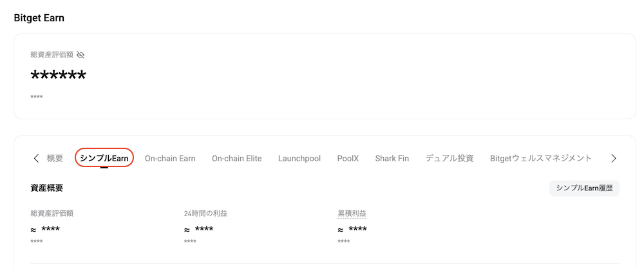Open the シンプルEarn履歴 history button
The height and width of the screenshot is (269, 644).
(584, 188)
